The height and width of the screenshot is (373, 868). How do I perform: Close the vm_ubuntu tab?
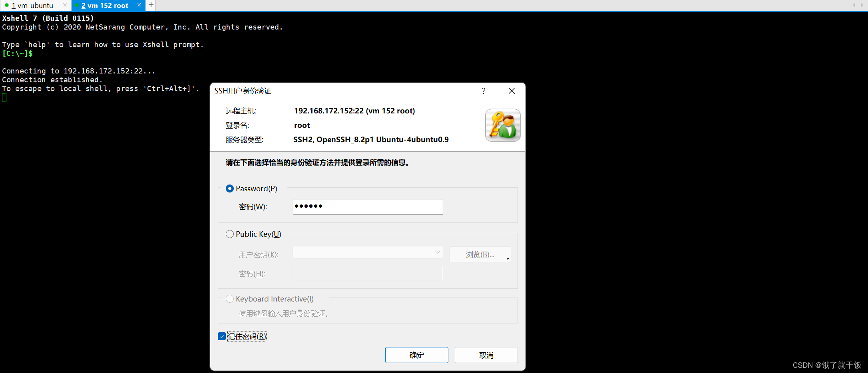65,5
